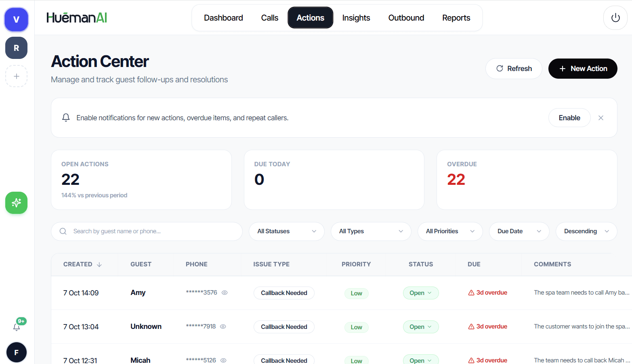
Task: Click the overdue warning icon in Unknown's row
Action: tap(471, 326)
